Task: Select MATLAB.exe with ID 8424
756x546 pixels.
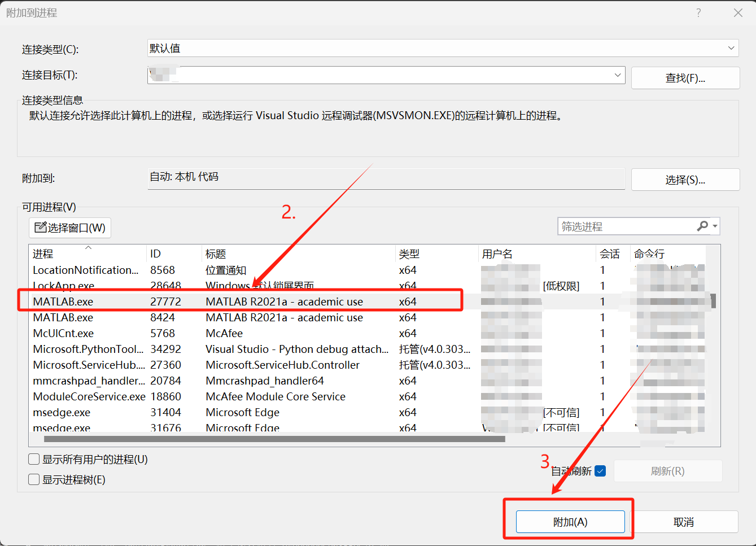Action: (x=367, y=317)
